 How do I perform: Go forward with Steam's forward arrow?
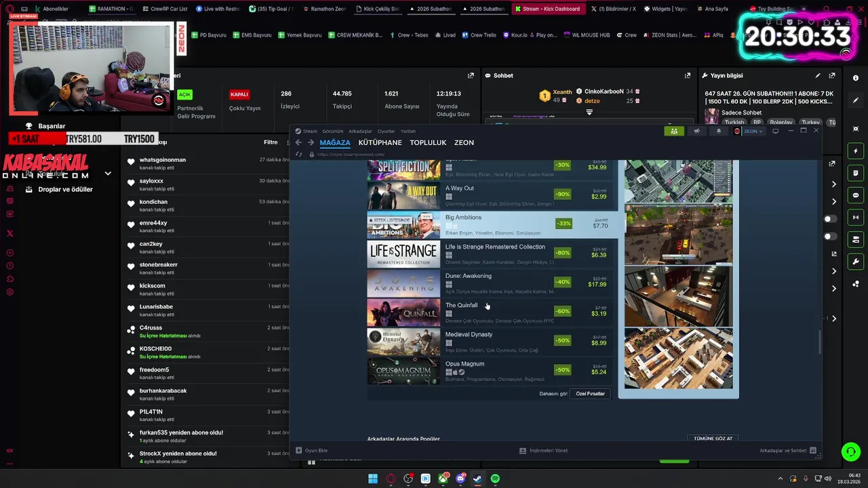pos(311,142)
